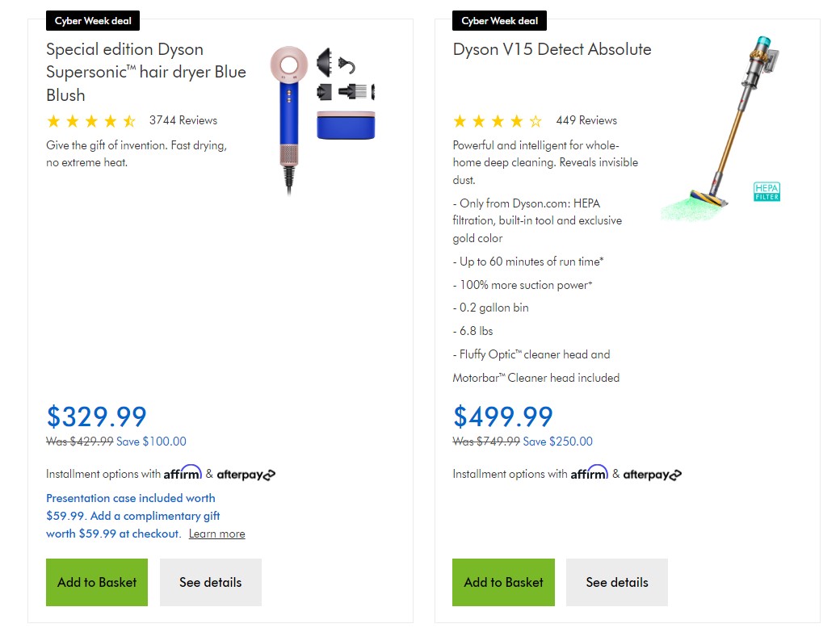Open Dyson V15 Detect Absolute title
The width and height of the screenshot is (840, 628).
tap(552, 49)
